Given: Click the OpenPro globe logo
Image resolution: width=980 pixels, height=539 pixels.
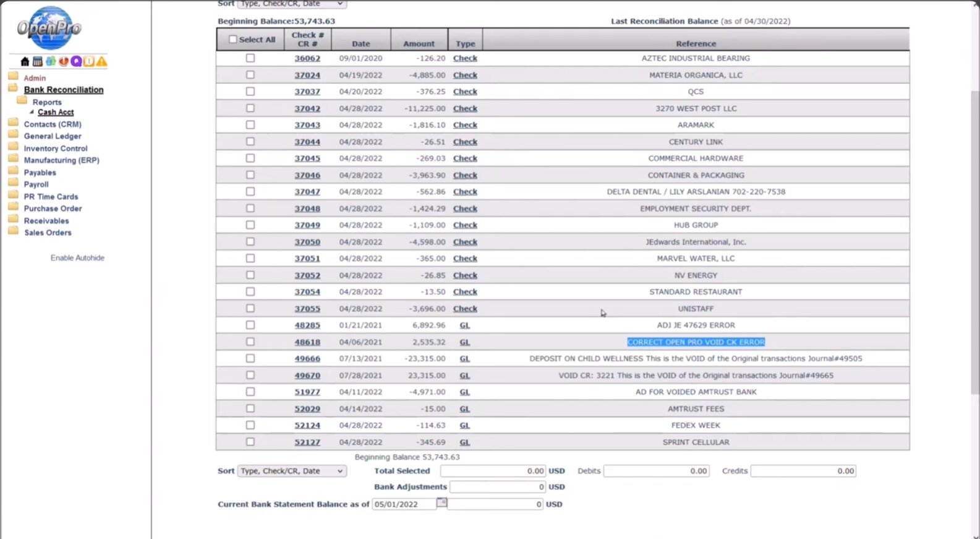Looking at the screenshot, I should click(49, 28).
